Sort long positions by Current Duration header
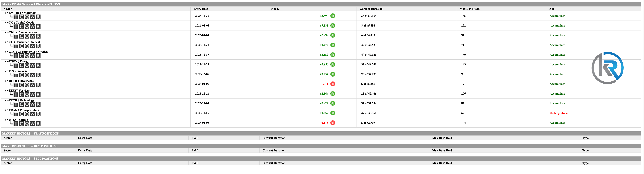The width and height of the screenshot is (644, 174). (x=371, y=9)
